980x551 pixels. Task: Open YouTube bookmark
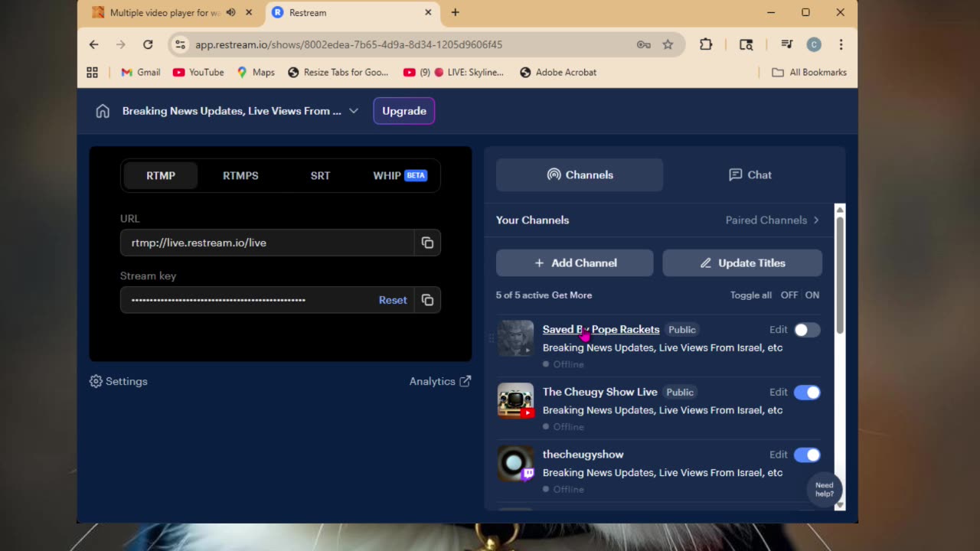tap(198, 72)
